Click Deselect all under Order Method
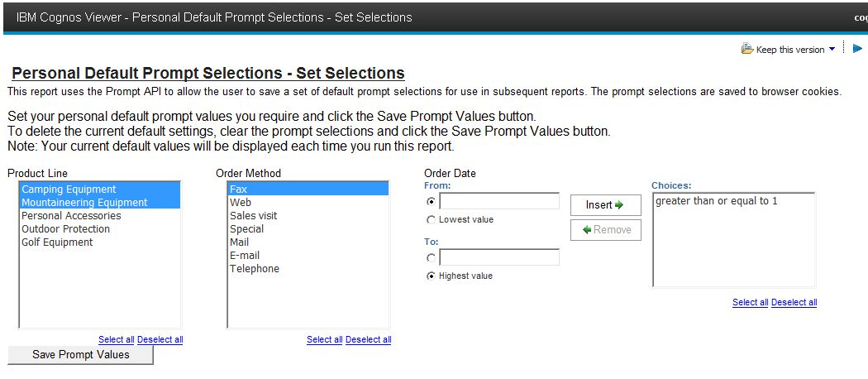This screenshot has width=868, height=379. pos(368,340)
